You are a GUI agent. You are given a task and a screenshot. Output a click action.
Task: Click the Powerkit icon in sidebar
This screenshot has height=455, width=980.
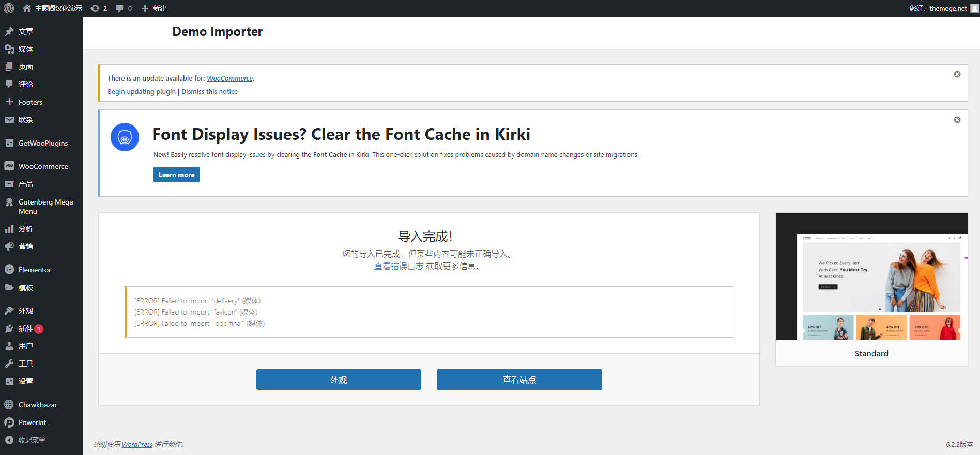click(x=9, y=422)
